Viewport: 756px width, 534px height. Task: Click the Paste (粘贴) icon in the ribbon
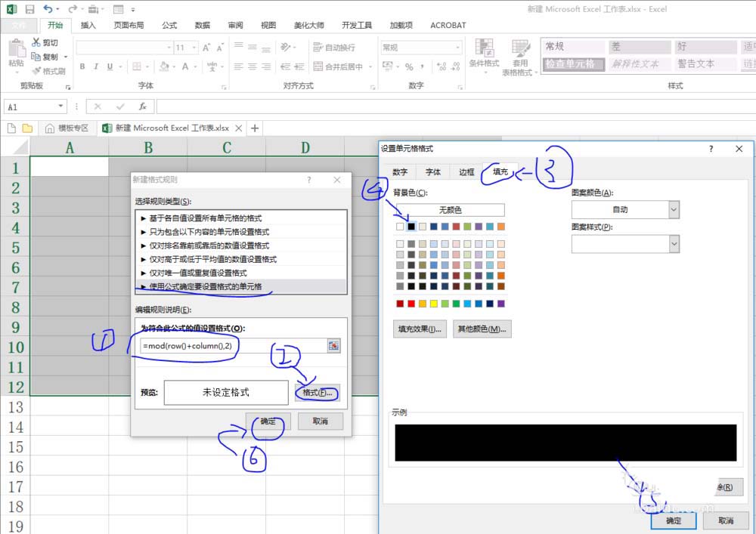tap(16, 50)
